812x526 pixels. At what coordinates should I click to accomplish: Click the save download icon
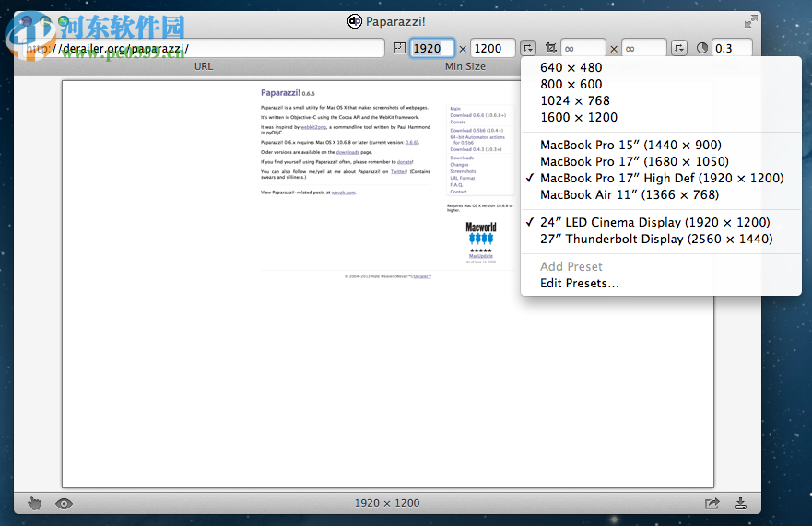coord(740,503)
